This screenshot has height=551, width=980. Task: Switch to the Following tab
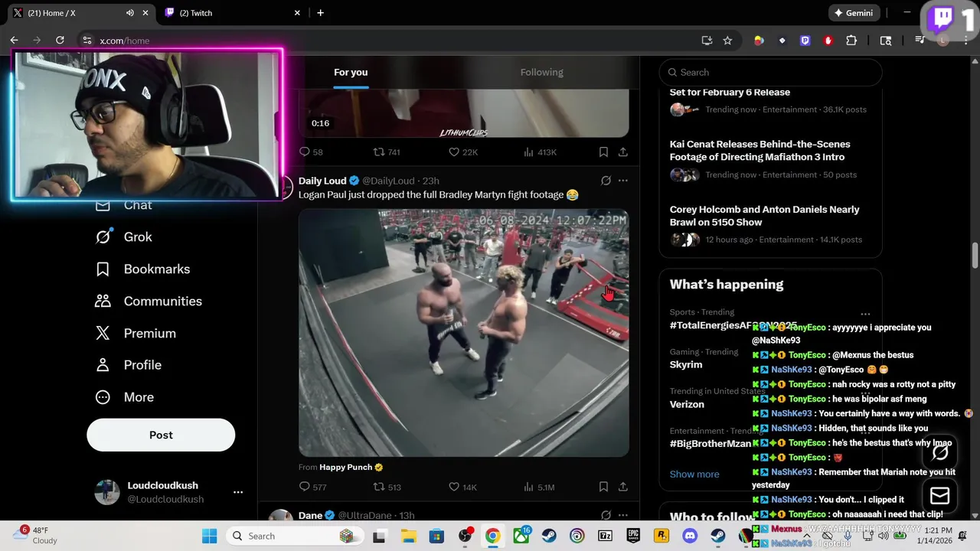[x=541, y=72]
